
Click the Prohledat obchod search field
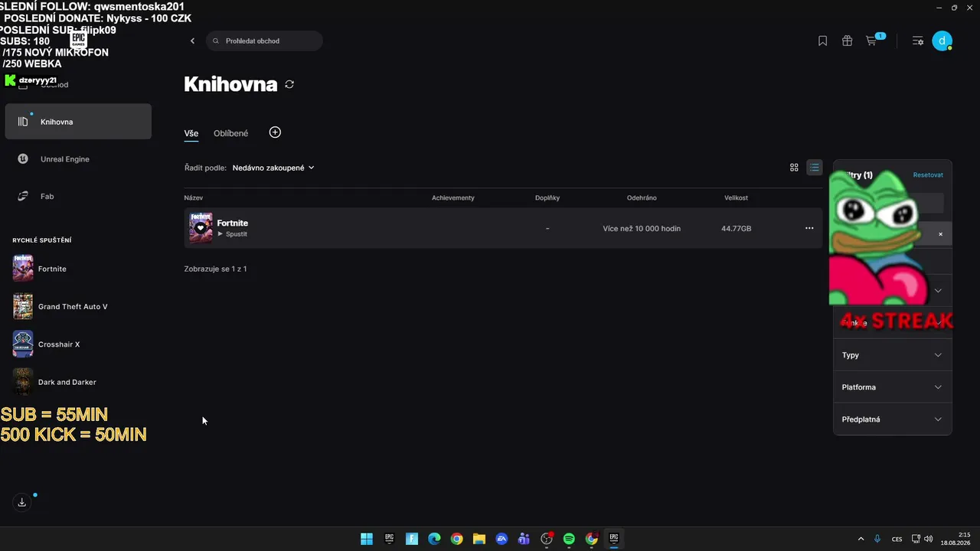point(264,41)
